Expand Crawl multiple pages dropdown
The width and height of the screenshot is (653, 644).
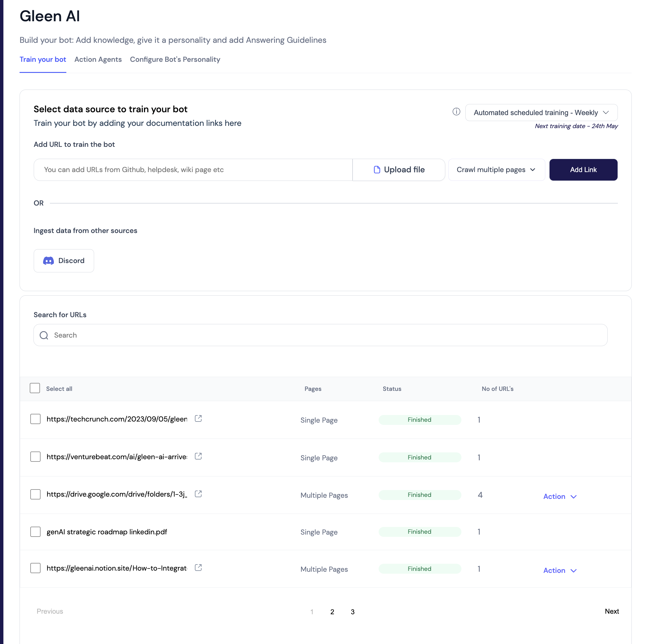pos(496,170)
